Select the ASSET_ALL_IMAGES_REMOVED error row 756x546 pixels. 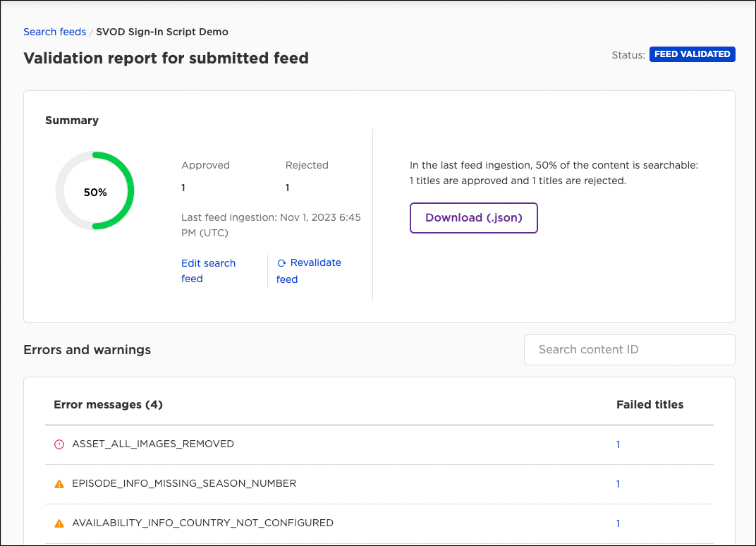click(x=152, y=444)
